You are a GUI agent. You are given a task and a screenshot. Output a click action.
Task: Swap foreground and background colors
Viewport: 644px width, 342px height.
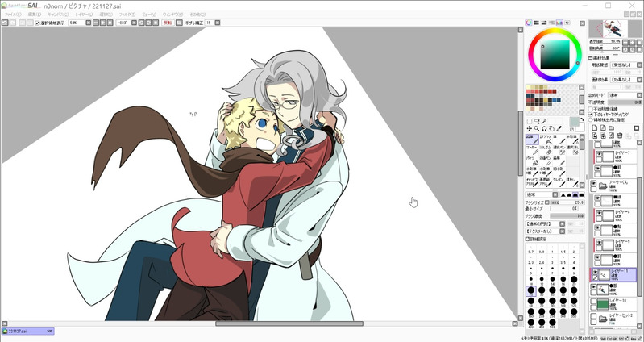click(582, 119)
